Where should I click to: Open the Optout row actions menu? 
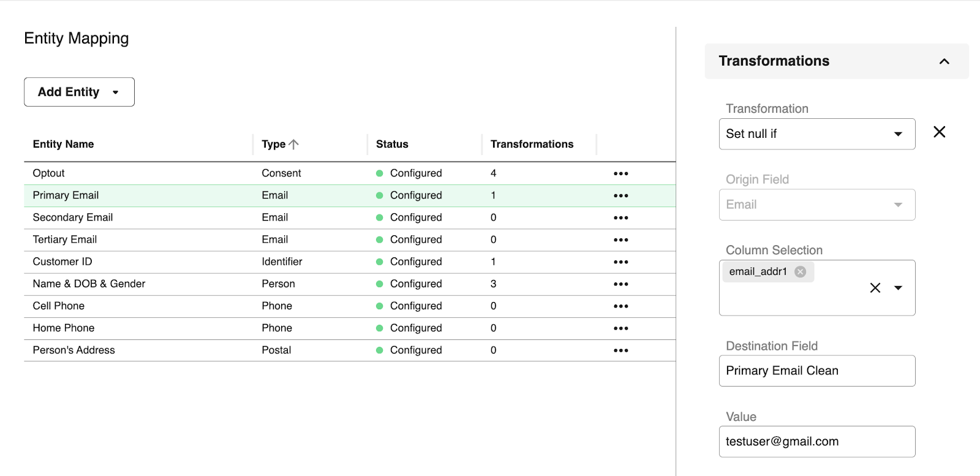click(x=620, y=173)
